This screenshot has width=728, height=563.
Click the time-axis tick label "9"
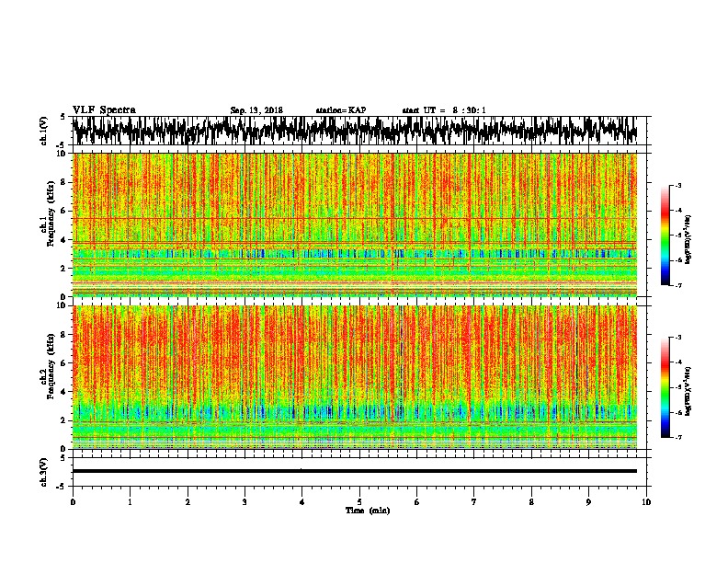(x=588, y=502)
